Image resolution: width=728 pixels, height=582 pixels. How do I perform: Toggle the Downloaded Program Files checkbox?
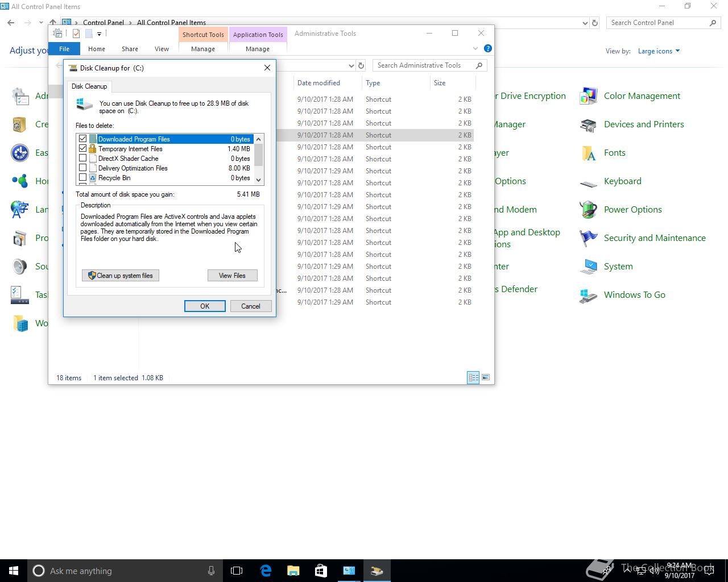coord(83,139)
